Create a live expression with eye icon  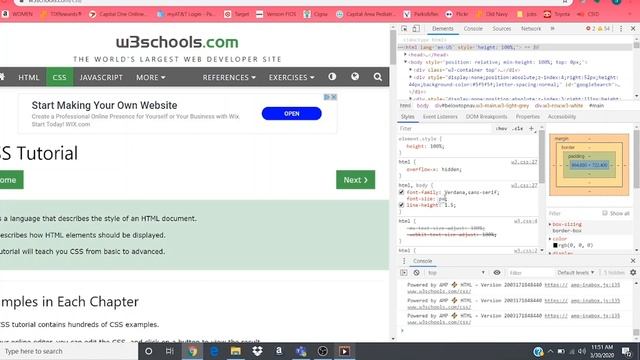(497, 273)
